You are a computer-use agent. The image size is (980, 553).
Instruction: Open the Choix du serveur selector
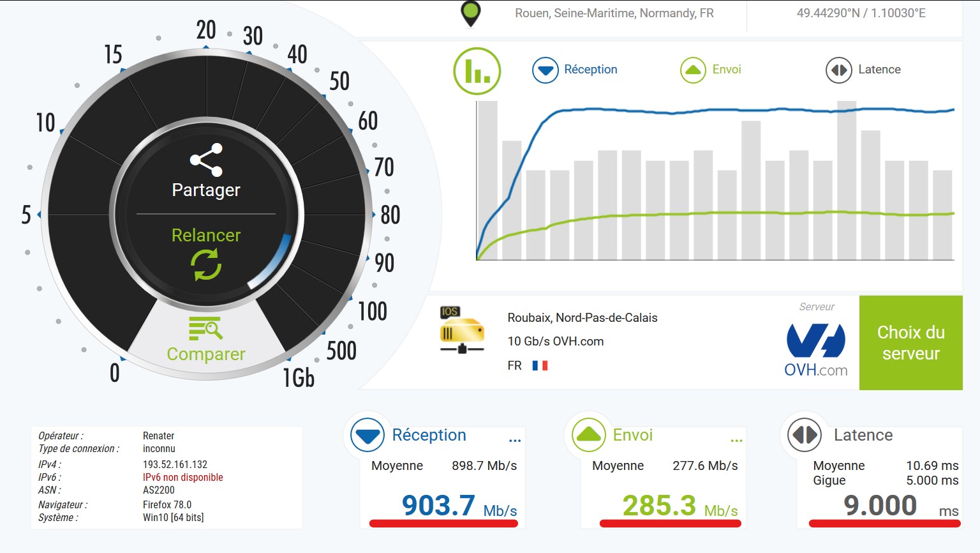pos(910,343)
